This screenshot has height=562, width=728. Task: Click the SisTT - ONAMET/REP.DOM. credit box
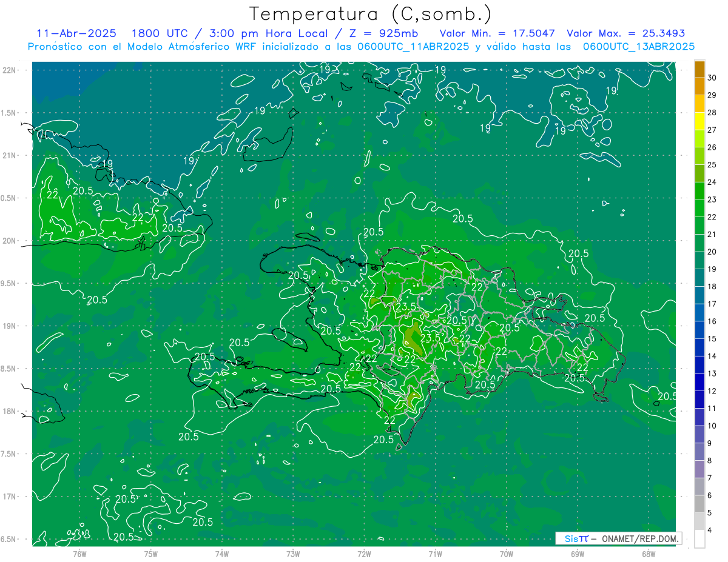(x=618, y=538)
